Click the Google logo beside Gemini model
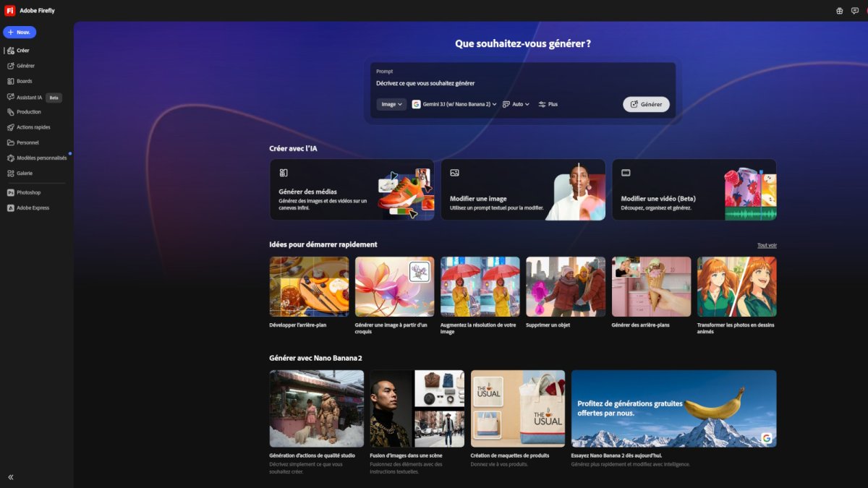Viewport: 868px width, 488px height. click(417, 104)
